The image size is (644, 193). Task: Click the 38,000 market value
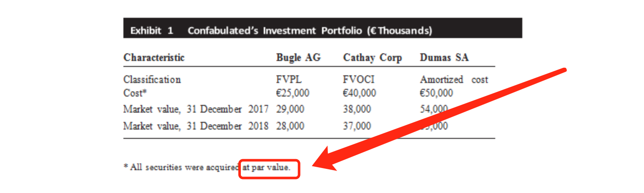coord(357,109)
